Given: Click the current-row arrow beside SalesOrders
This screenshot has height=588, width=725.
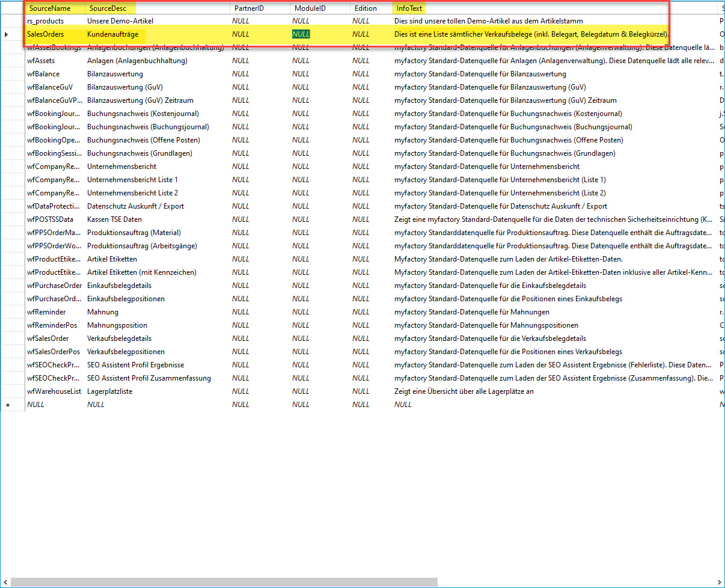Looking at the screenshot, I should point(7,34).
